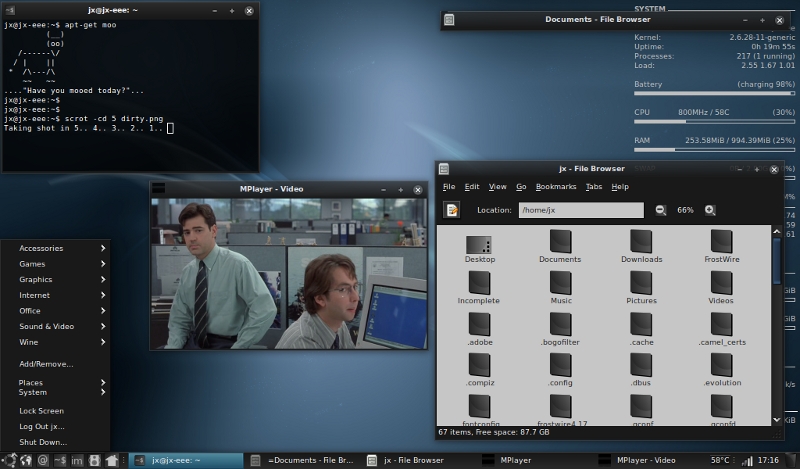Click the scrollbar up arrow in file browser

coord(777,231)
